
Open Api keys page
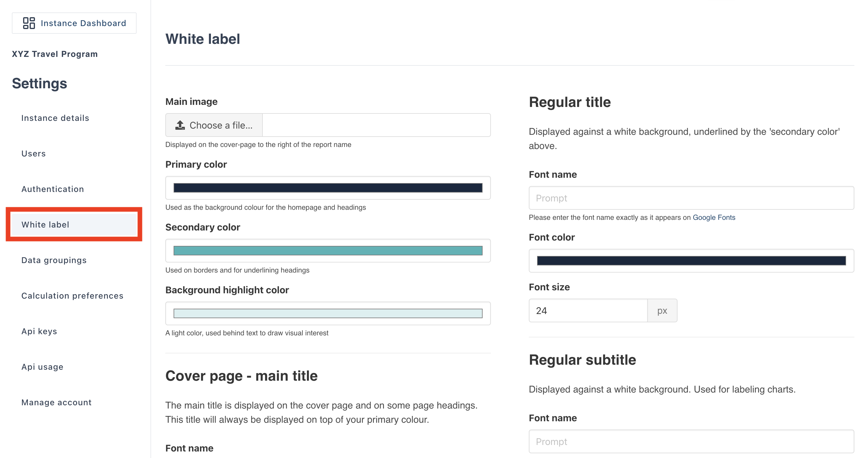39,331
